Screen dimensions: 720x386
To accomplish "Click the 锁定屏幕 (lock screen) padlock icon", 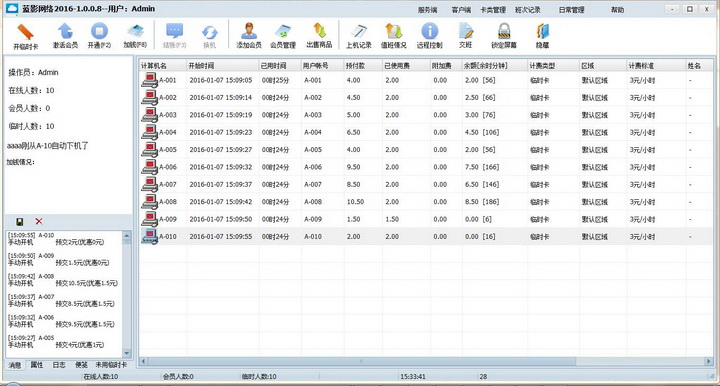I will coord(504,31).
